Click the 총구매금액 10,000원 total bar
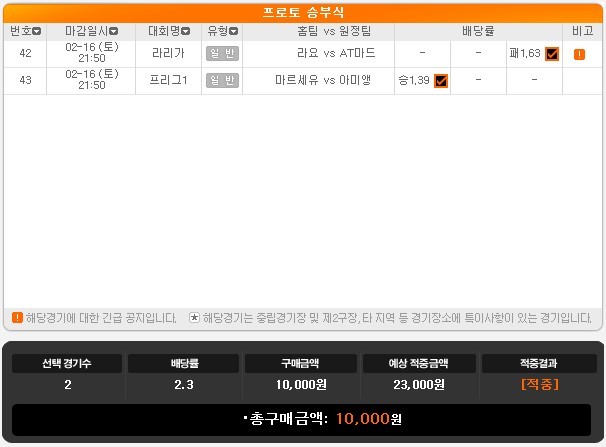This screenshot has height=447, width=606. [301, 419]
